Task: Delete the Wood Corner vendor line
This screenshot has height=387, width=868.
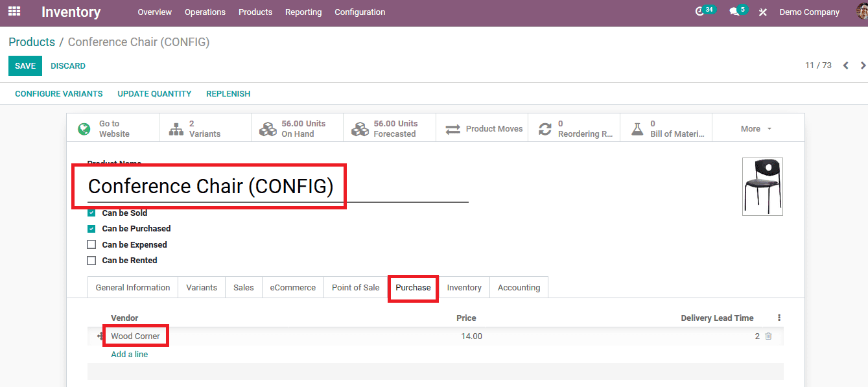Action: coord(768,336)
